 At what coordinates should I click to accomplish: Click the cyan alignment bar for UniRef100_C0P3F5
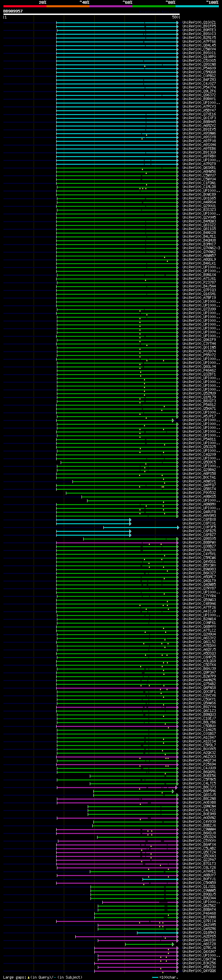tap(141, 527)
